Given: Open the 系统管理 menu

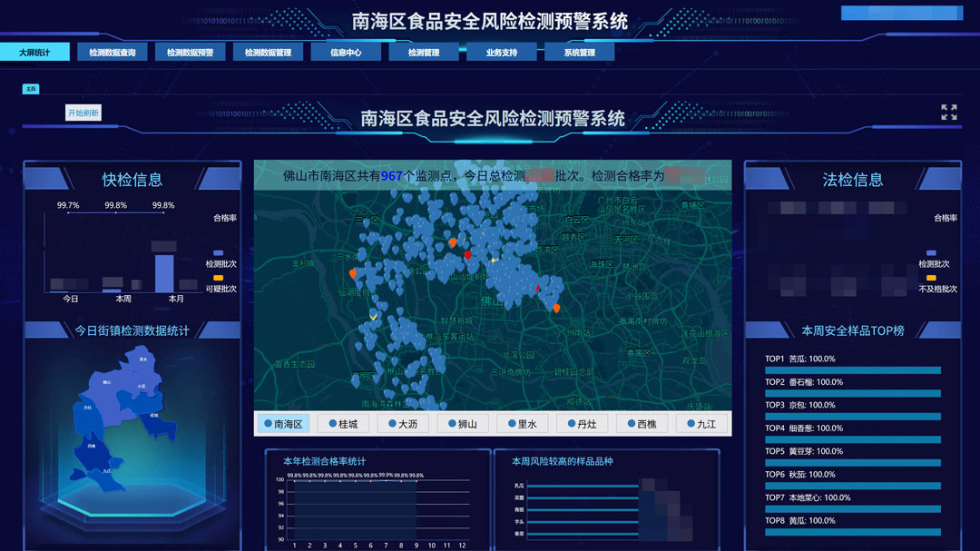Looking at the screenshot, I should (579, 53).
